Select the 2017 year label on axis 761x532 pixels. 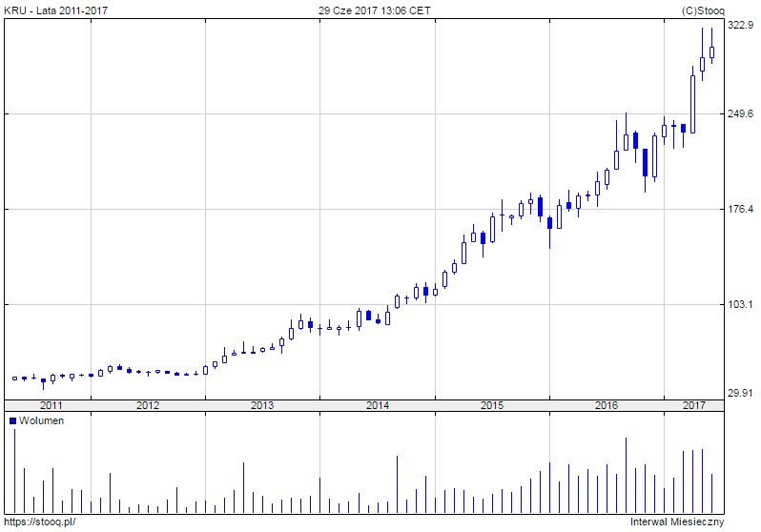pyautogui.click(x=694, y=405)
